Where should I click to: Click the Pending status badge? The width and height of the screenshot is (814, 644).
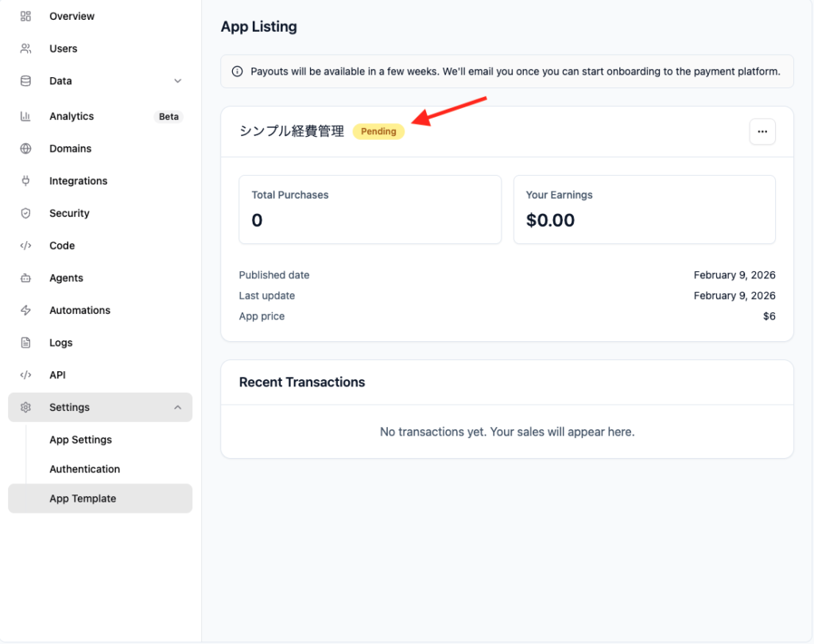point(378,132)
